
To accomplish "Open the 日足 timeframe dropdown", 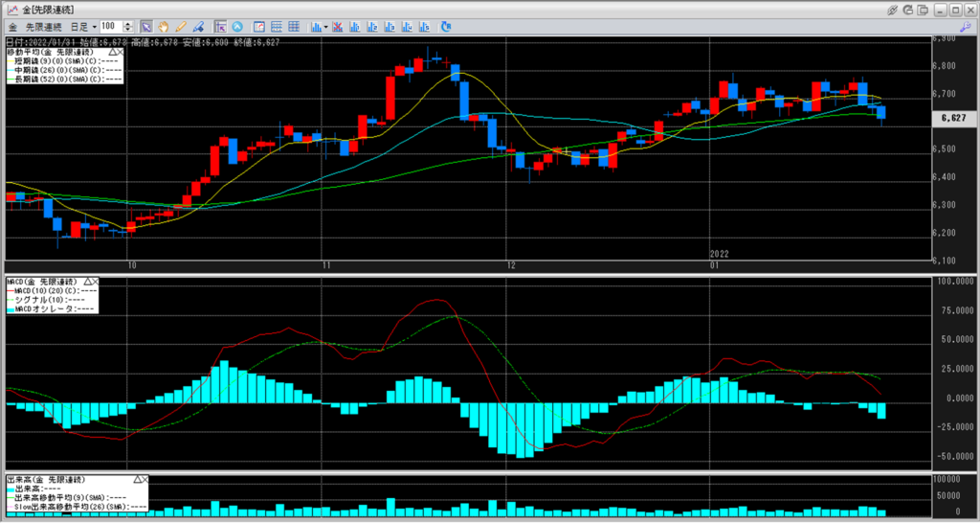I will pyautogui.click(x=83, y=26).
